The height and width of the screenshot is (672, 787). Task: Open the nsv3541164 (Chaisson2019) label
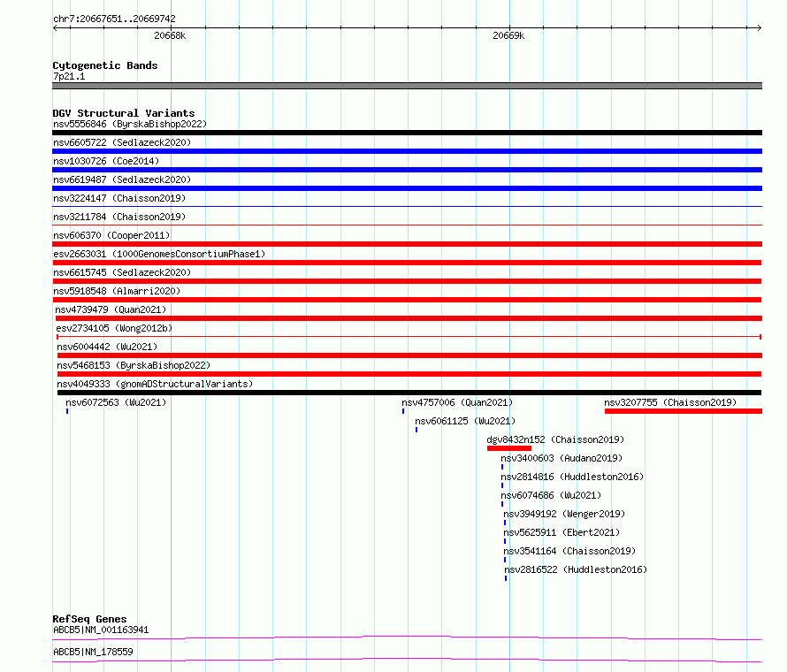(x=569, y=551)
